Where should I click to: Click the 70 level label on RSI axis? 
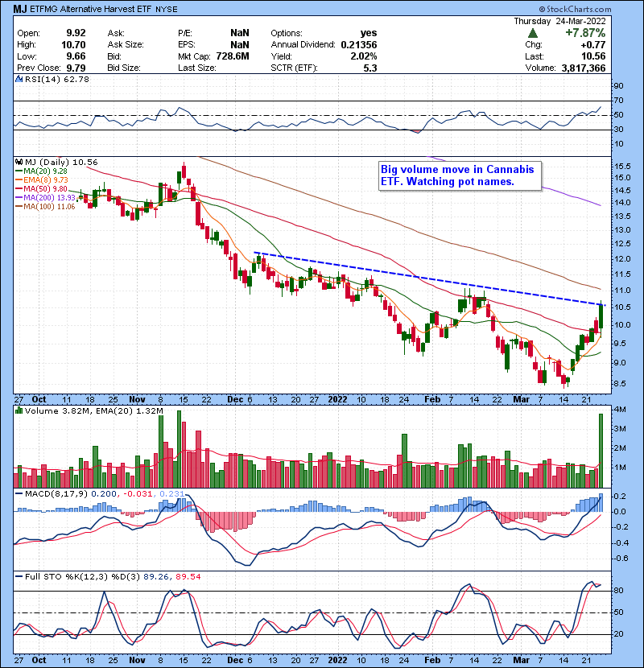point(619,100)
